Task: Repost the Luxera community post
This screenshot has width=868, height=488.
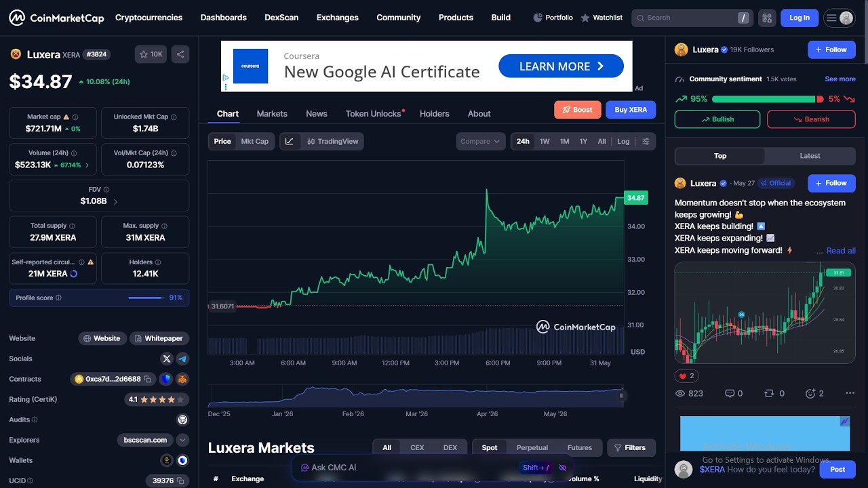Action: coord(774,393)
